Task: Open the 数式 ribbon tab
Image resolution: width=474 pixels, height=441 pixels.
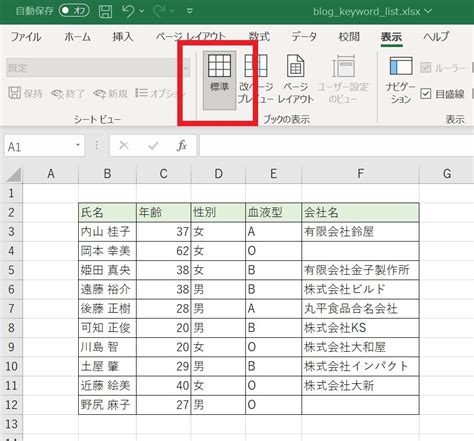Action: click(x=259, y=36)
